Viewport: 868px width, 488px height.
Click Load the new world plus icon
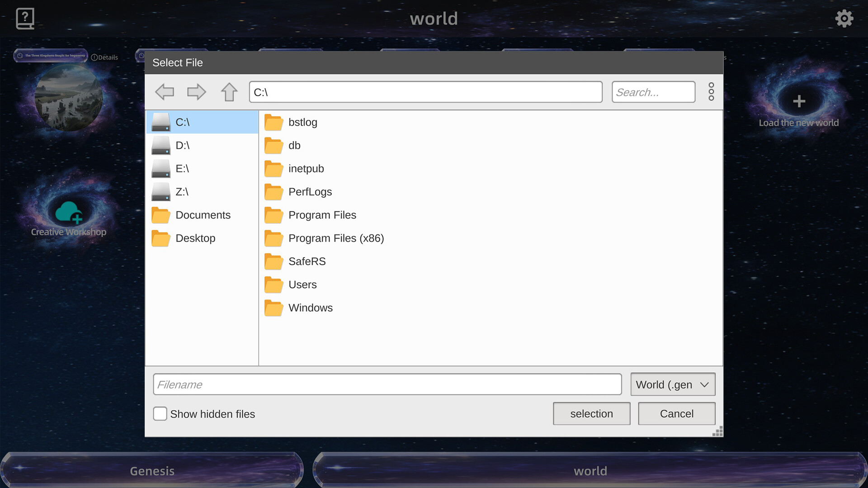tap(799, 101)
